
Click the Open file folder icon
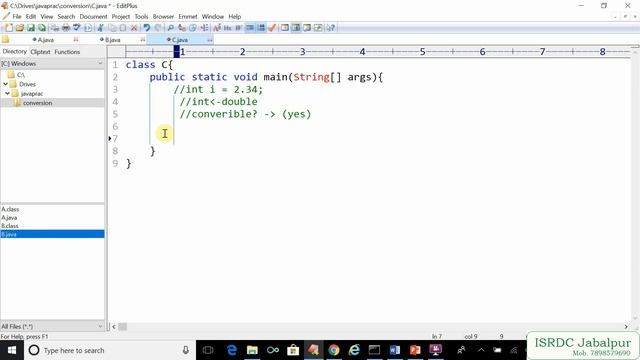pos(20,28)
